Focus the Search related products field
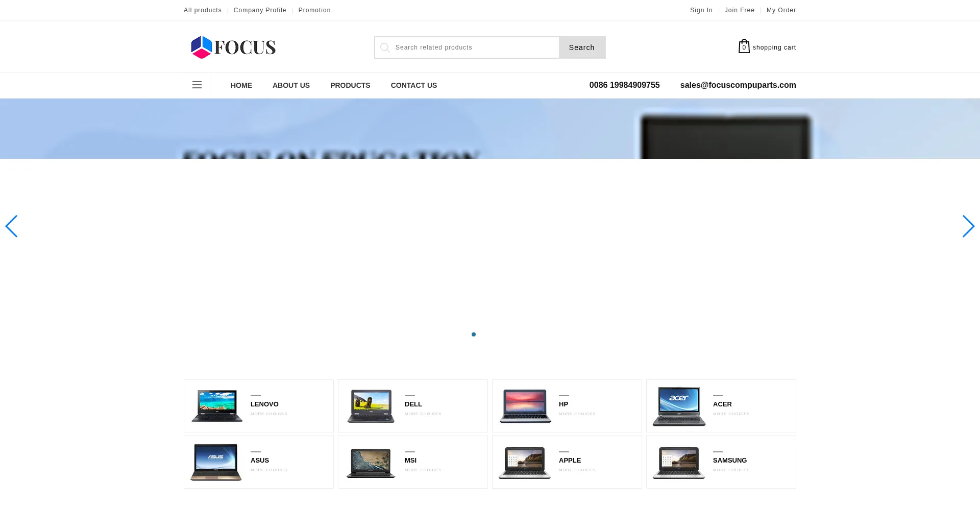 [475, 47]
